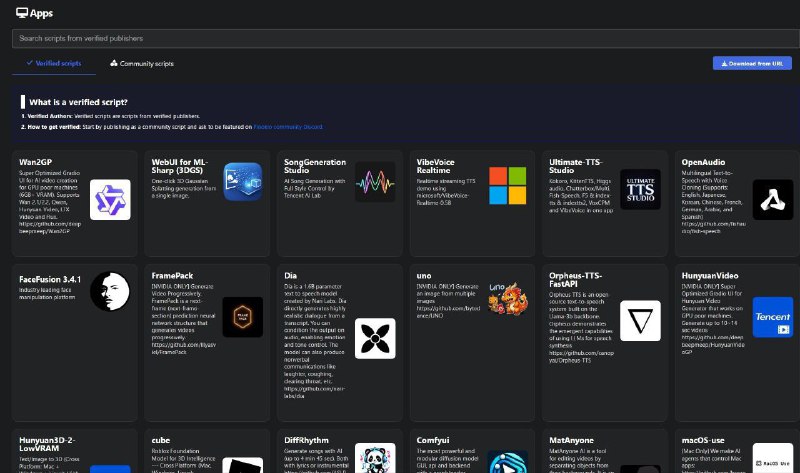Open the Wan2GP app title

(36, 162)
